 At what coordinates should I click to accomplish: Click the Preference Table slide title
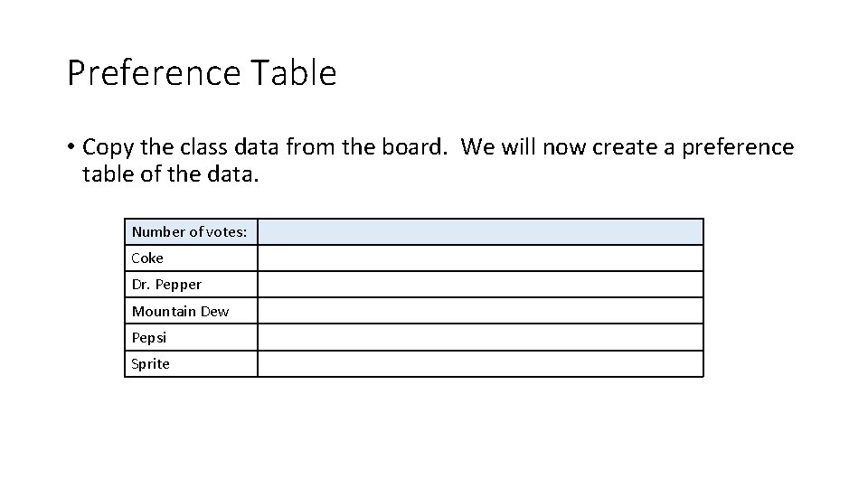(x=202, y=72)
